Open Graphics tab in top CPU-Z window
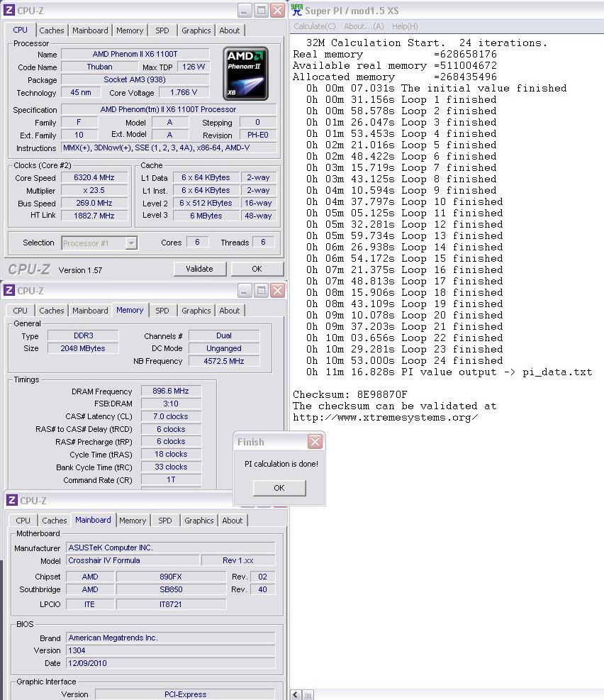Screen dimensions: 604x700 [x=196, y=30]
